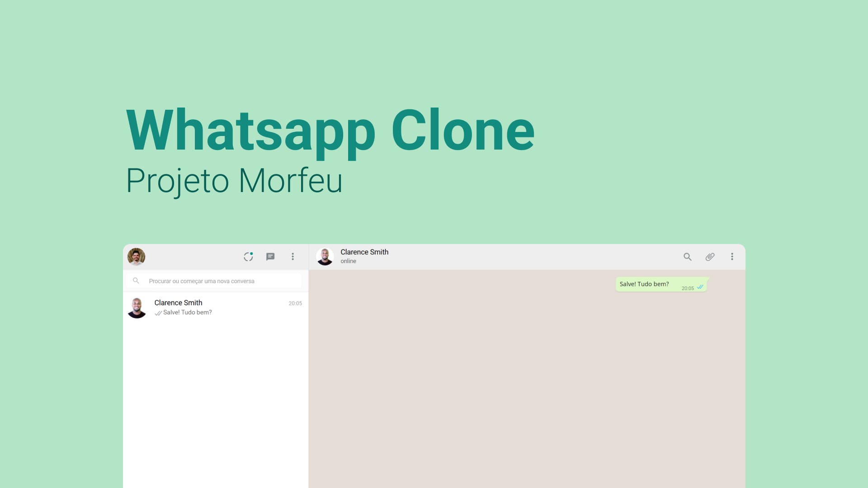
Task: Open sidebar three-dot menu
Action: coord(293,257)
